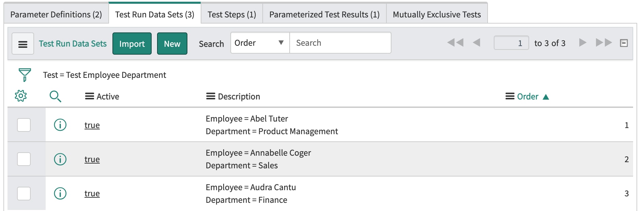Click the New button

(172, 44)
